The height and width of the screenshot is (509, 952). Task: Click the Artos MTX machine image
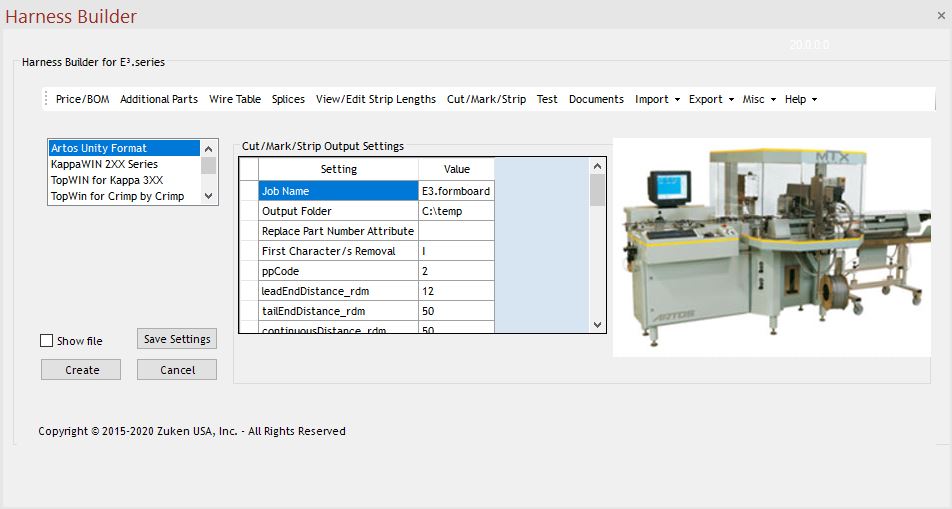772,247
